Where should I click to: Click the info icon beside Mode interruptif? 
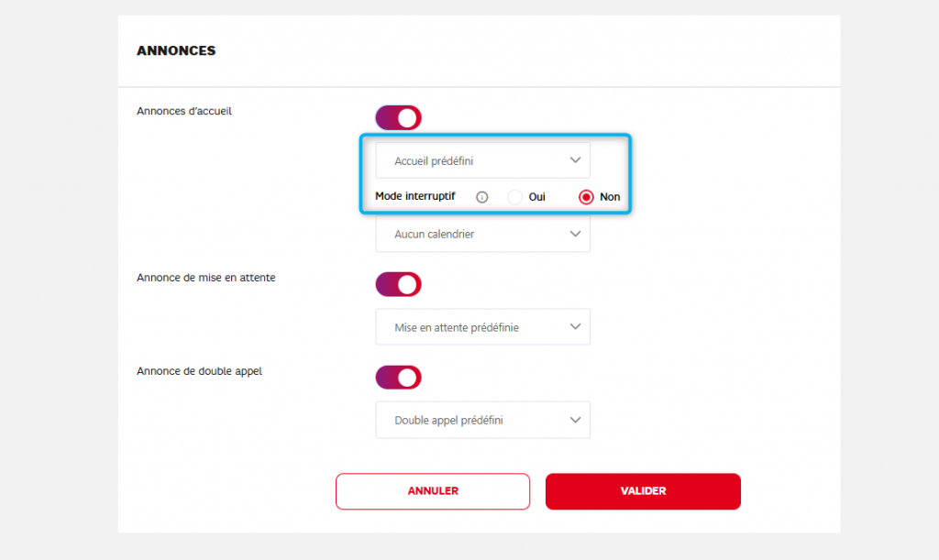click(x=482, y=197)
